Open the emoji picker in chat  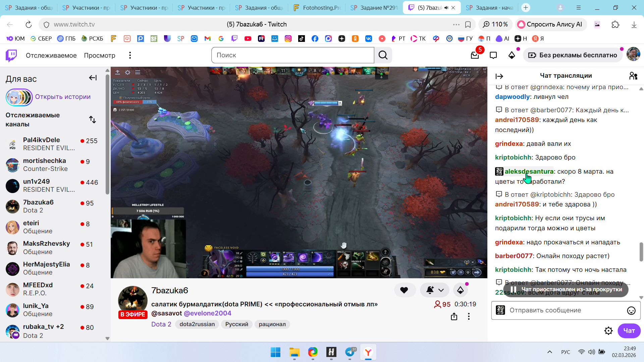[x=631, y=311]
